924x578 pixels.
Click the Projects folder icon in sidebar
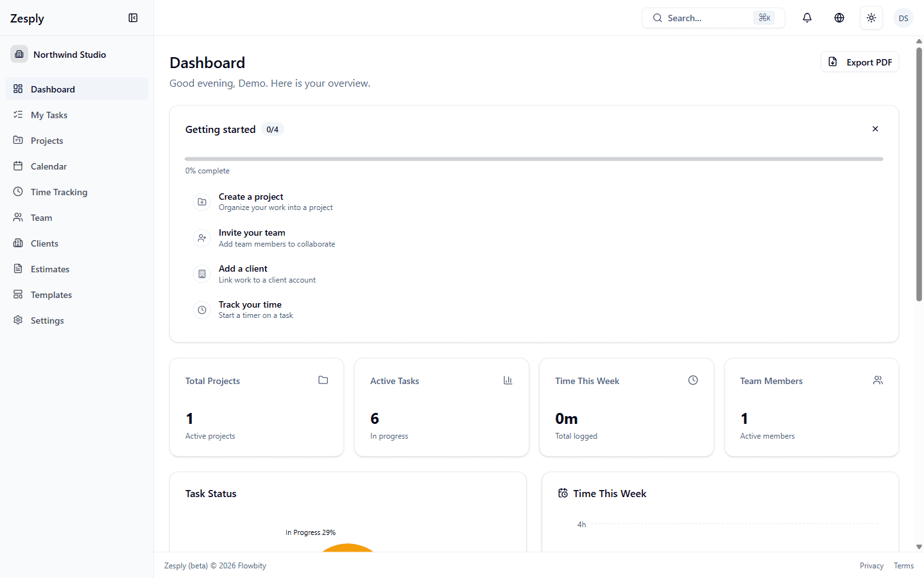point(18,140)
